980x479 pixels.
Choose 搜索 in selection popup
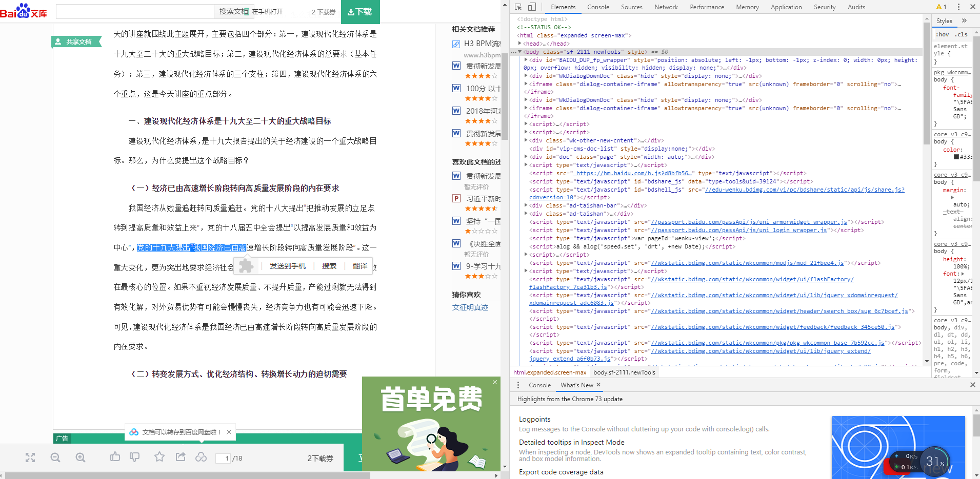(329, 266)
